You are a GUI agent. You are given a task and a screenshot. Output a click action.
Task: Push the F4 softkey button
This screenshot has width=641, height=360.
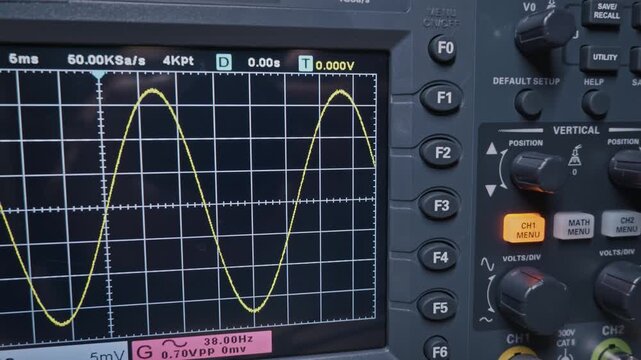coord(438,256)
